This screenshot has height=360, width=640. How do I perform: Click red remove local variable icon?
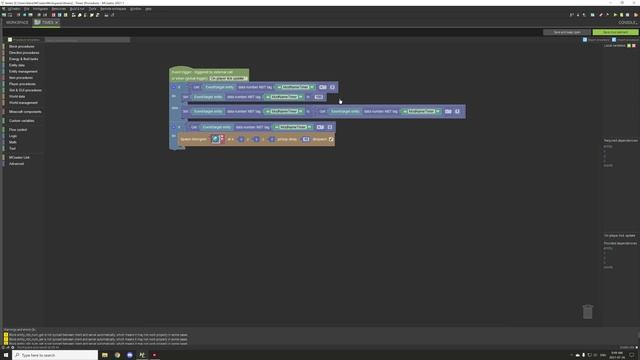tap(634, 46)
